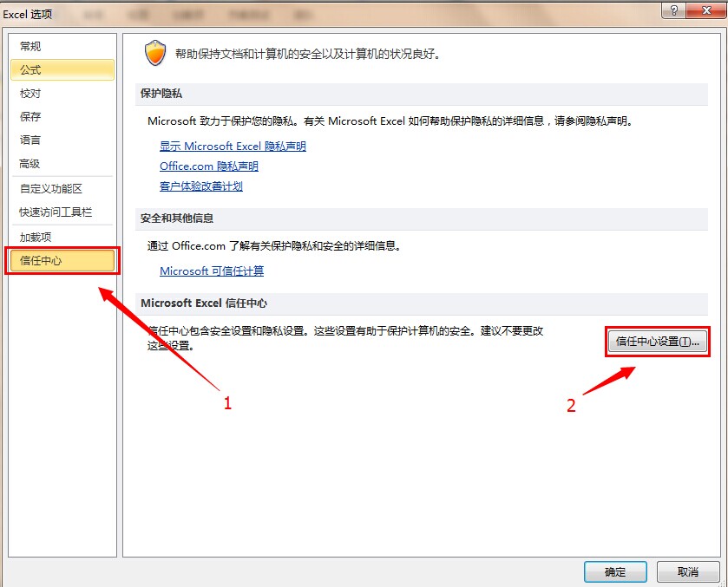This screenshot has width=728, height=587.
Task: Click the help question mark button
Action: tap(670, 10)
